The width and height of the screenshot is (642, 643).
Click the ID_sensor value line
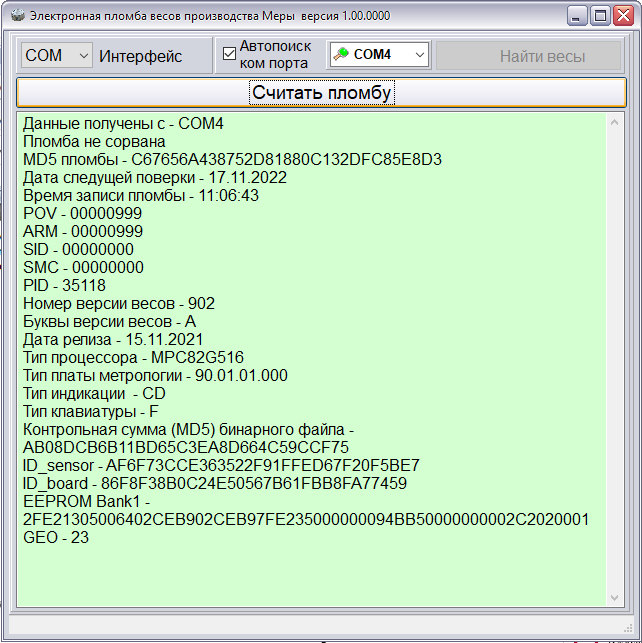[x=221, y=466]
